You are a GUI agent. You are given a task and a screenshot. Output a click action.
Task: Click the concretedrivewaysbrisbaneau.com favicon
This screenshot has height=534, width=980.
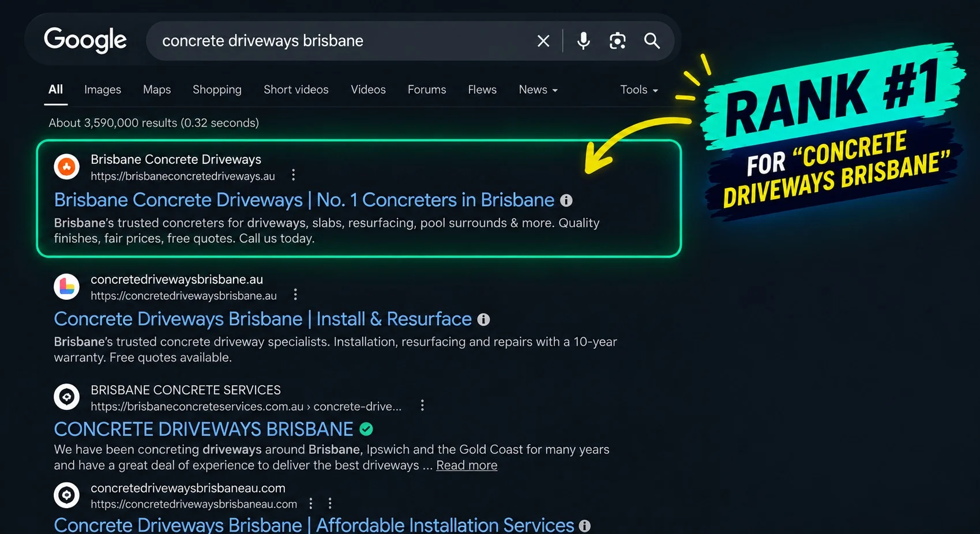[x=67, y=495]
